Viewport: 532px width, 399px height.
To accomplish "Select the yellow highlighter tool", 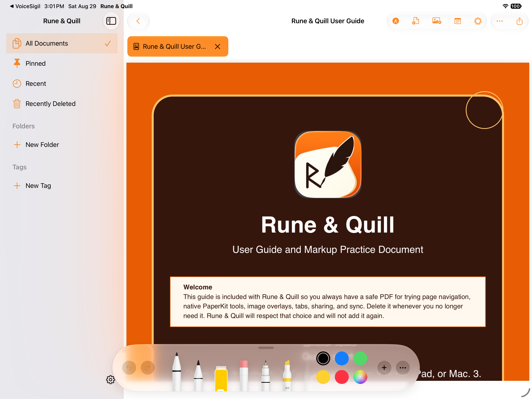I will (x=221, y=379).
